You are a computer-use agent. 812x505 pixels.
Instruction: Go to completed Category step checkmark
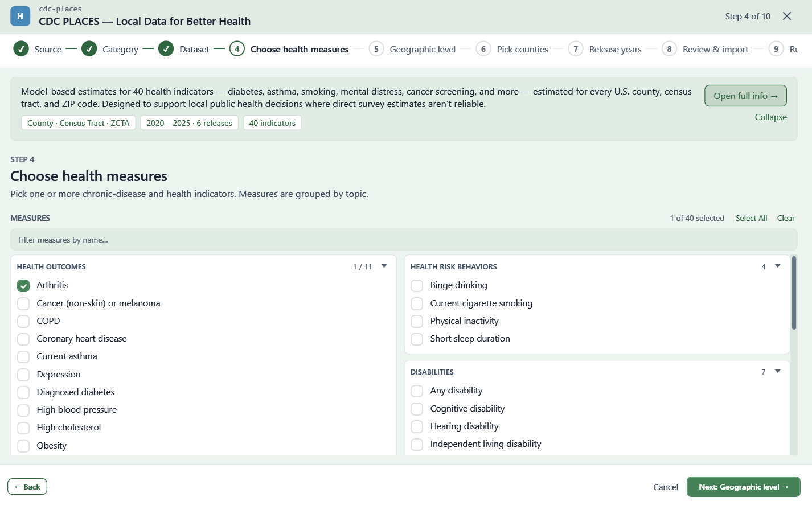click(x=89, y=49)
